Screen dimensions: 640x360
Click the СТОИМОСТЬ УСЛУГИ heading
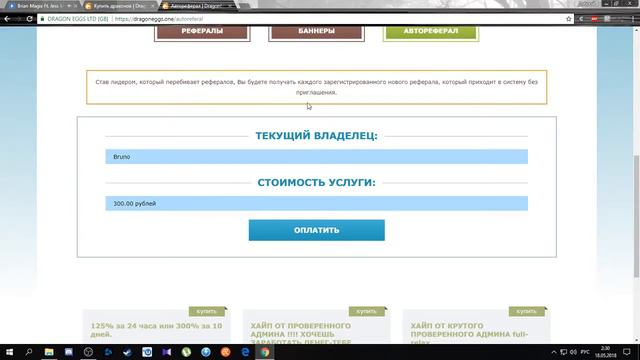coord(316,182)
